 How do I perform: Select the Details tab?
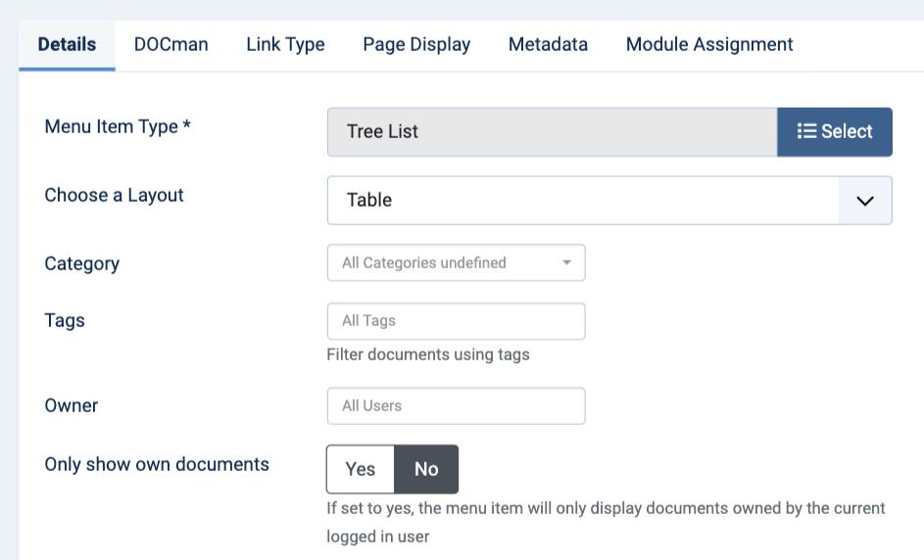[67, 45]
